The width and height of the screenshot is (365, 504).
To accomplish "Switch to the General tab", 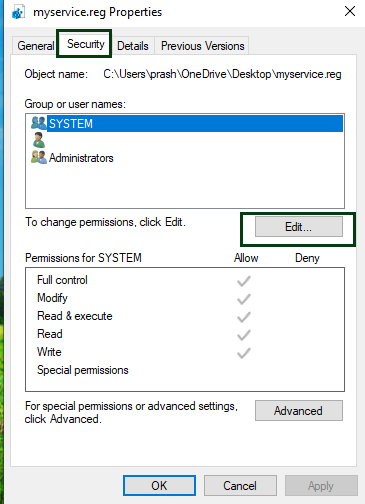I will (x=36, y=46).
